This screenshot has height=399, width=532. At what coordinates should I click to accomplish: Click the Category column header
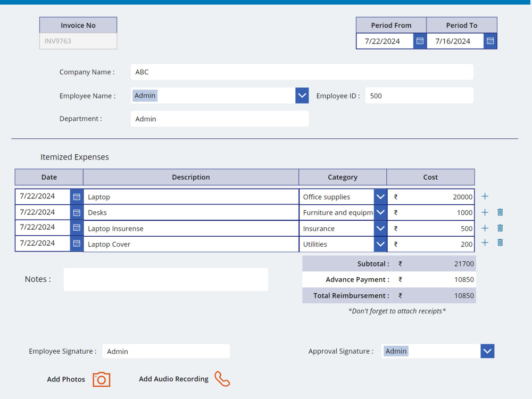343,177
